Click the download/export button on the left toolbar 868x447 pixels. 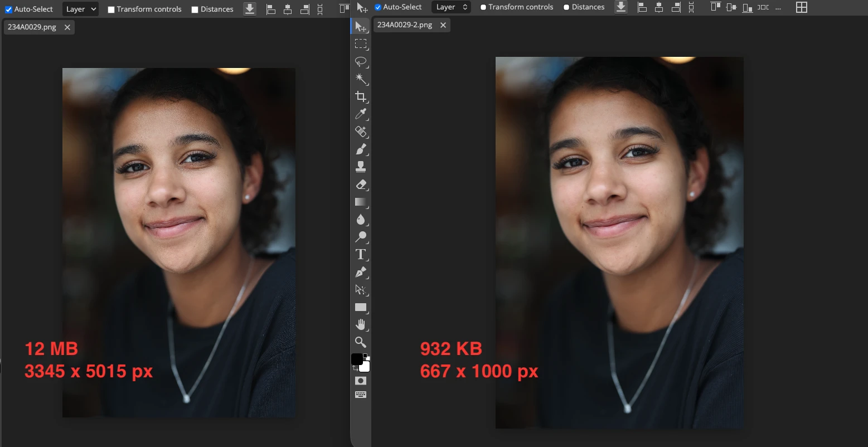[x=249, y=9]
